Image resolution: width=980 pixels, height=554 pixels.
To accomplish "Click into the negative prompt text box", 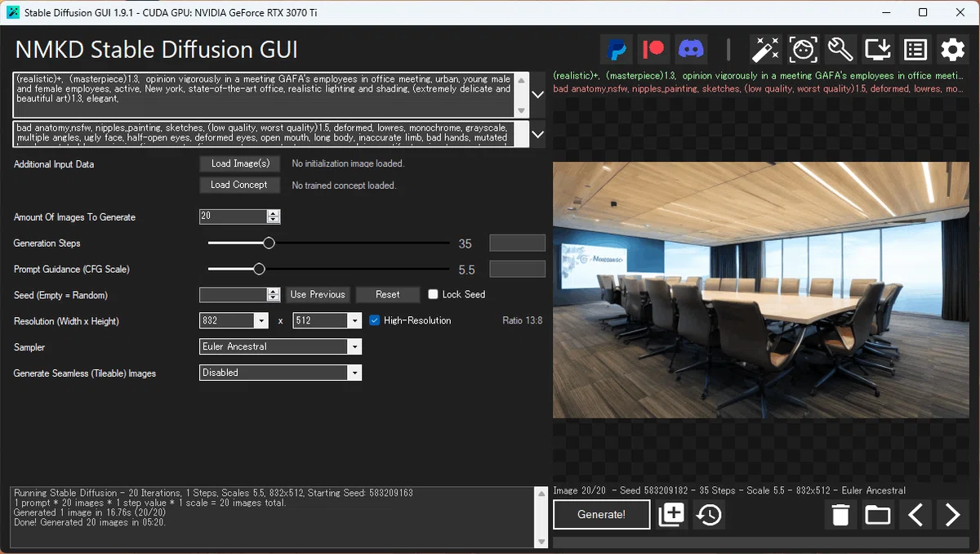I will 265,133.
